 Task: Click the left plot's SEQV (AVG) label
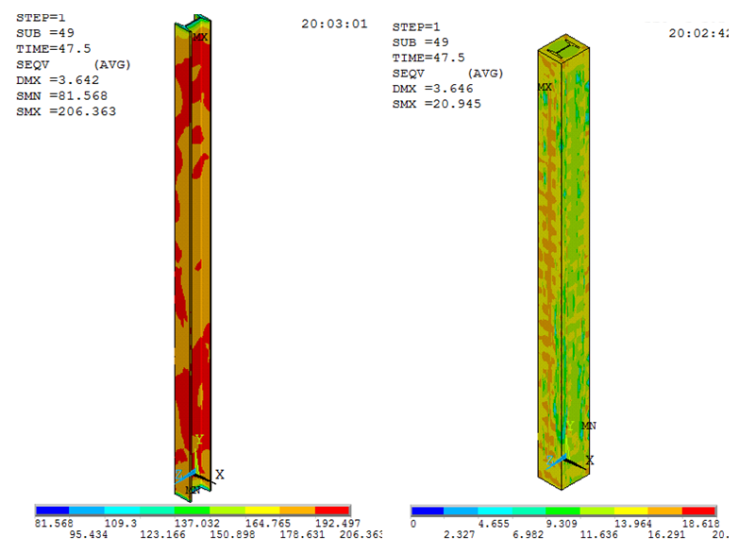pyautogui.click(x=73, y=64)
